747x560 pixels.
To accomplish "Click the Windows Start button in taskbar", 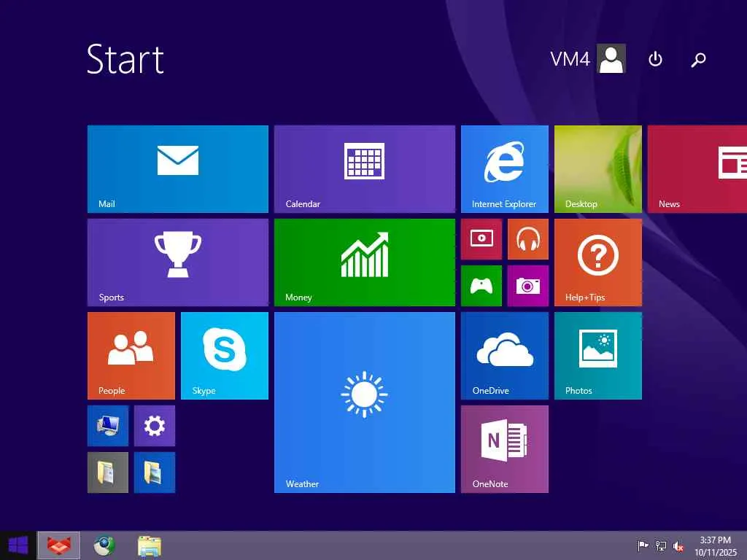I will point(18,545).
